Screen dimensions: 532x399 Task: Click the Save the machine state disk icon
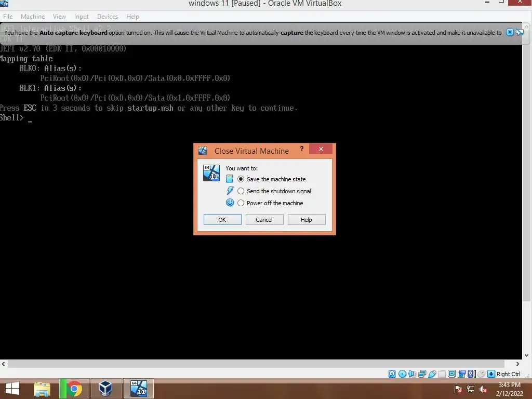coord(230,179)
